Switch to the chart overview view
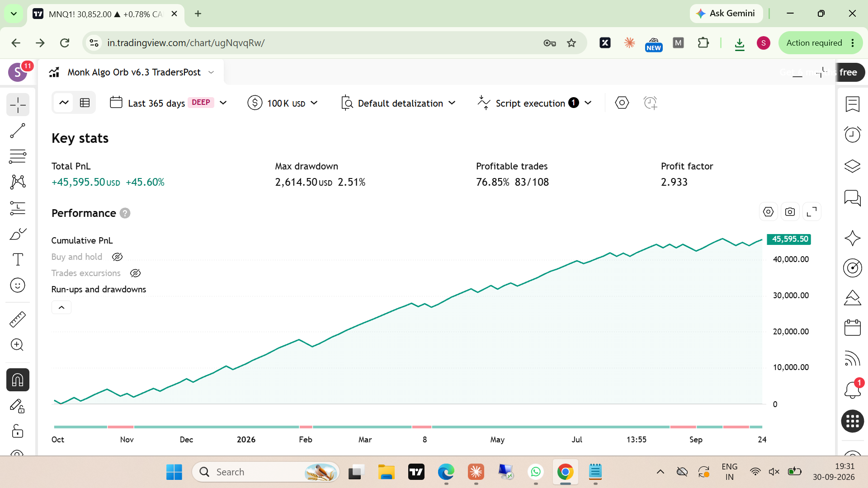The image size is (868, 488). tap(64, 103)
